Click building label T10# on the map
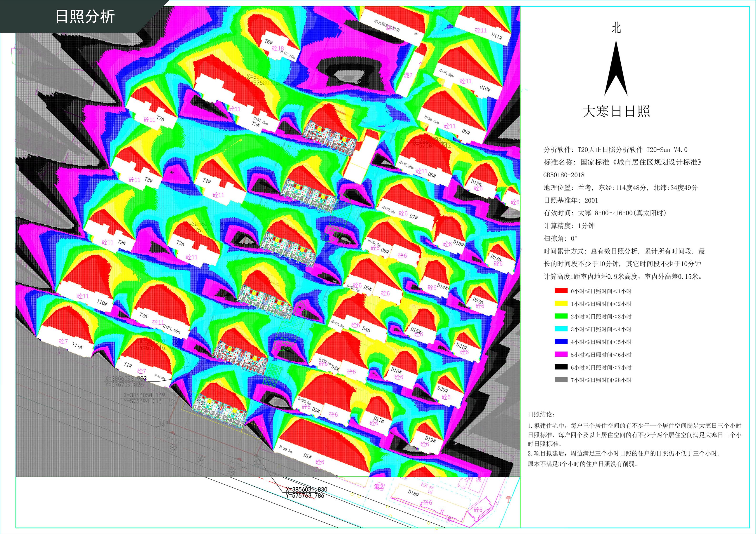 (102, 302)
